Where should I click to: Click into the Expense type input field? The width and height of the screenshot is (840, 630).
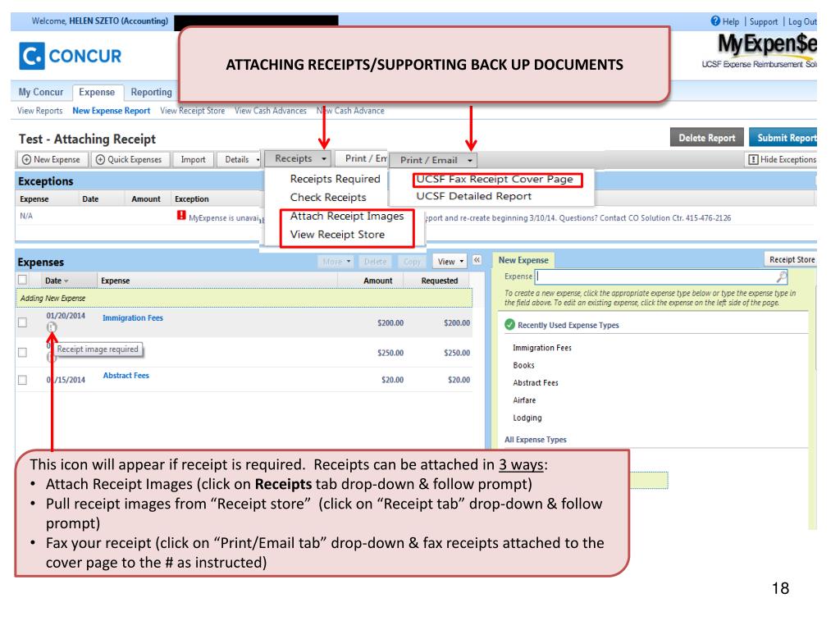(x=655, y=276)
